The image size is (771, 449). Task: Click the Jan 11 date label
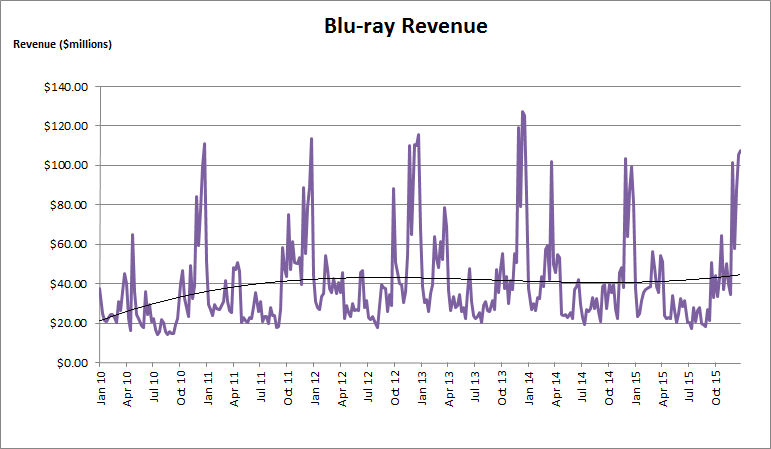tap(208, 388)
